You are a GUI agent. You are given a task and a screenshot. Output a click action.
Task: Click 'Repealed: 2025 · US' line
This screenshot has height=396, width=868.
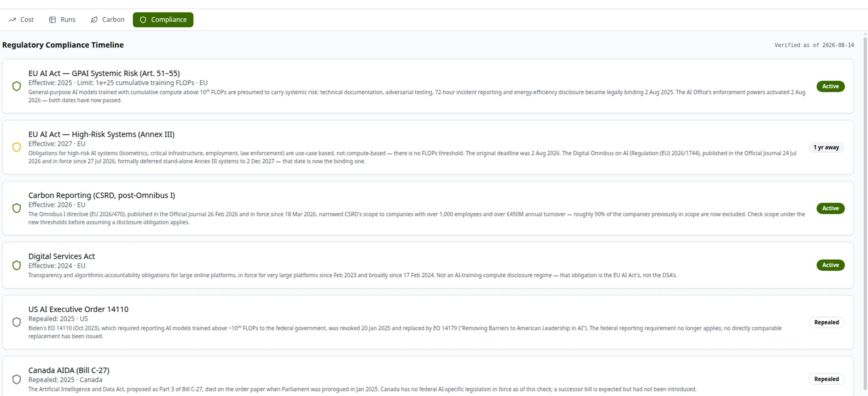(x=58, y=319)
